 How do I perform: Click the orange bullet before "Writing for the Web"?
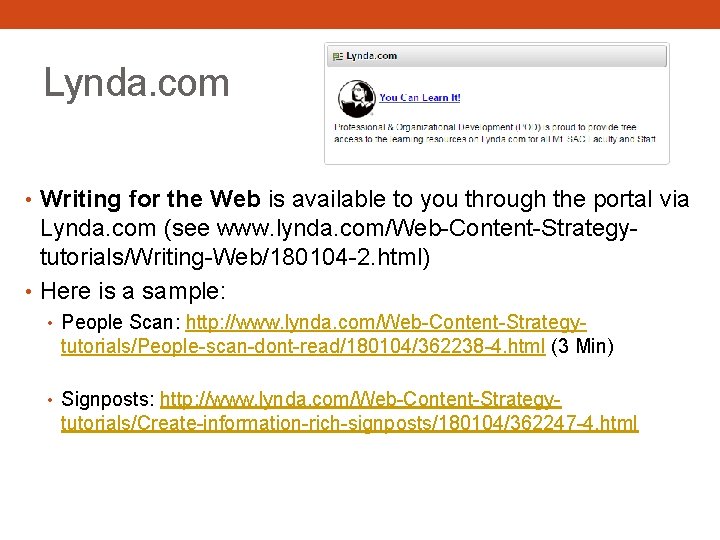click(x=28, y=200)
